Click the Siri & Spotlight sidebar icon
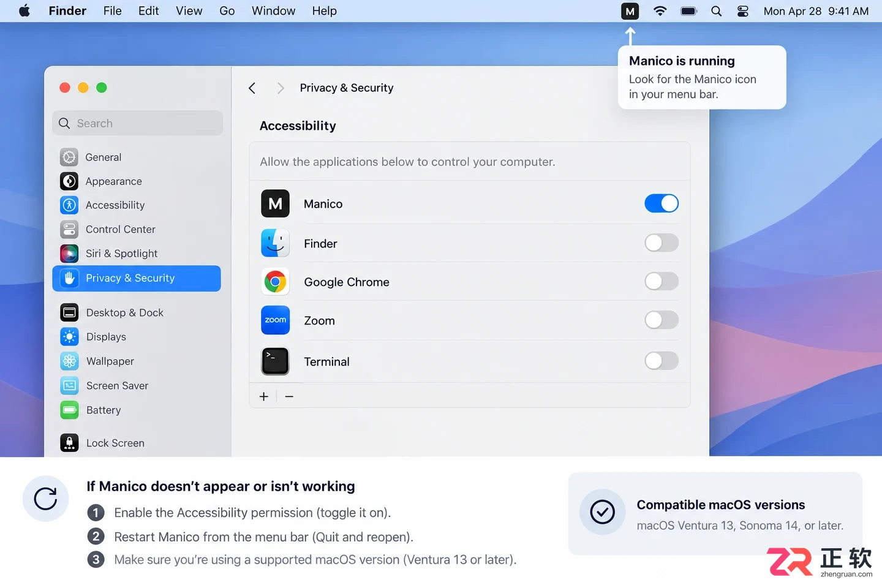Screen dimensions: 882x588 pos(69,254)
